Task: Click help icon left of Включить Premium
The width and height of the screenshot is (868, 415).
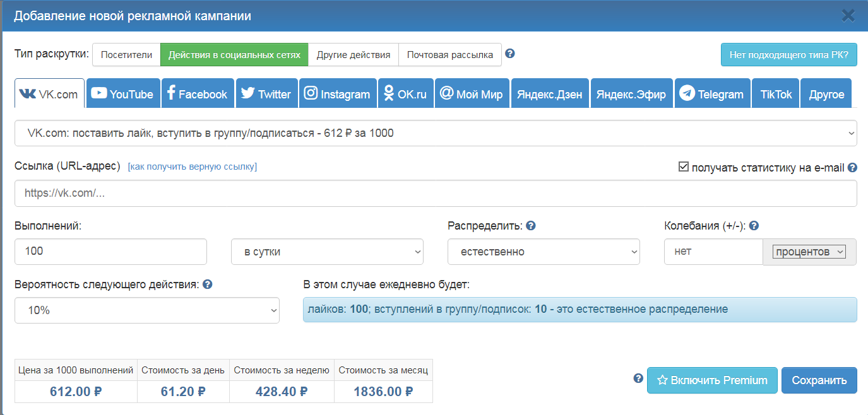Action: point(638,378)
